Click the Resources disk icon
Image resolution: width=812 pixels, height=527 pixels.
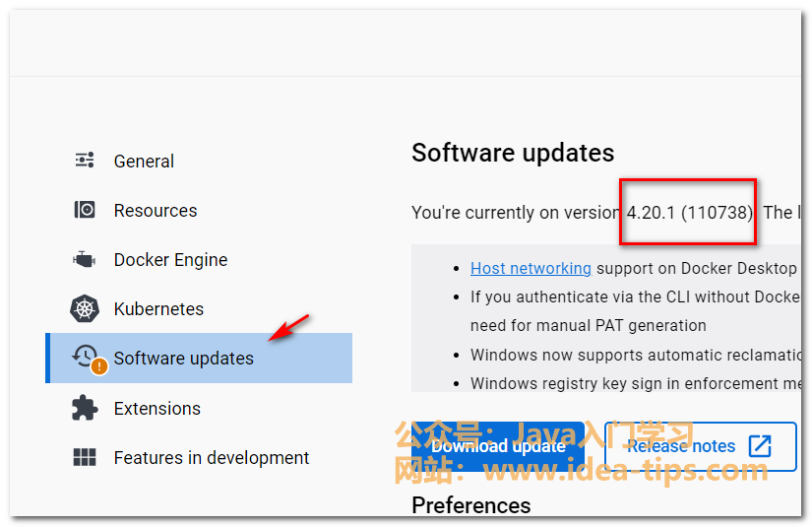pyautogui.click(x=85, y=210)
